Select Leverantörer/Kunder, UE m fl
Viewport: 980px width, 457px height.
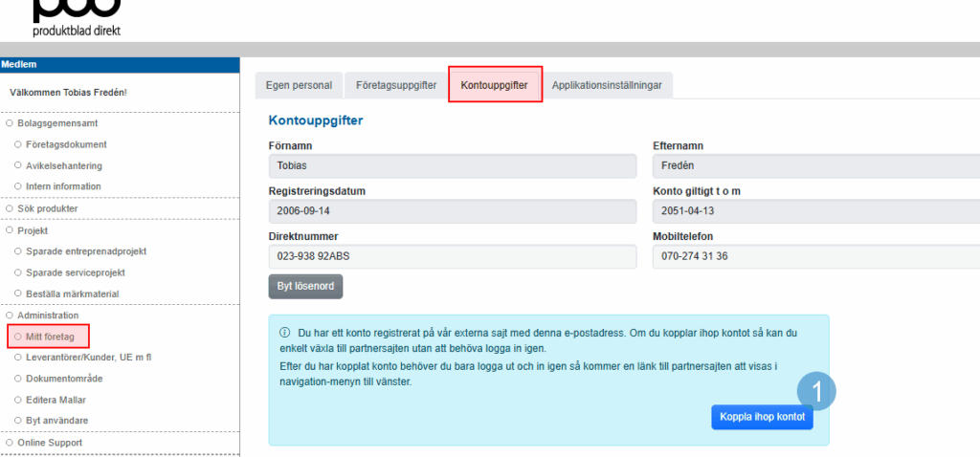coord(89,357)
